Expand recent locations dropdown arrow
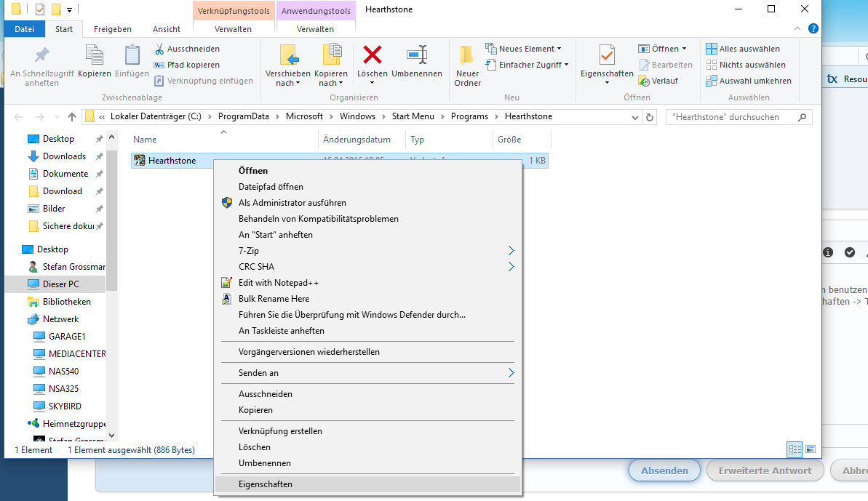 [x=57, y=117]
